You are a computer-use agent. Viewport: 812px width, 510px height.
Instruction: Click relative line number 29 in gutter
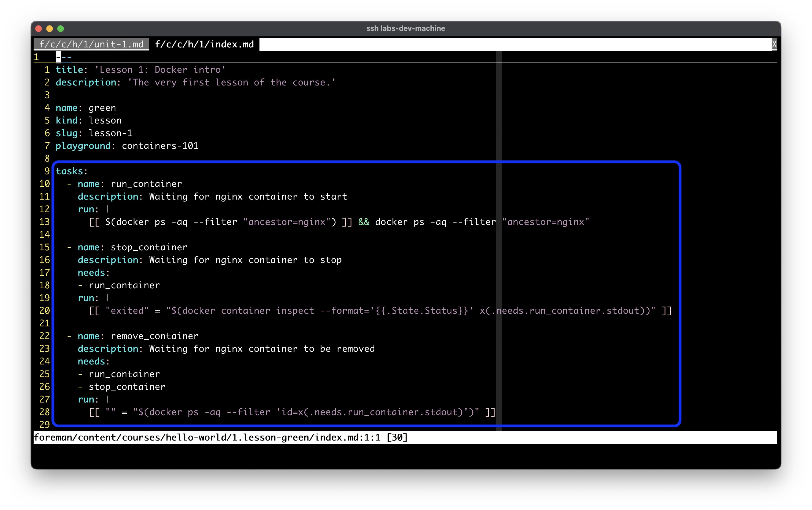[x=44, y=425]
